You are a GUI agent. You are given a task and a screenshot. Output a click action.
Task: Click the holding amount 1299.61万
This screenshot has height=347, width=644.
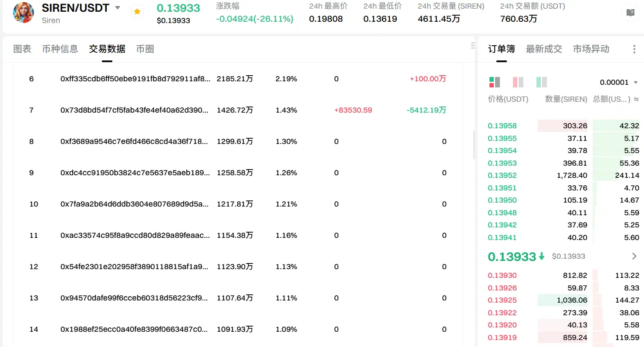point(235,141)
